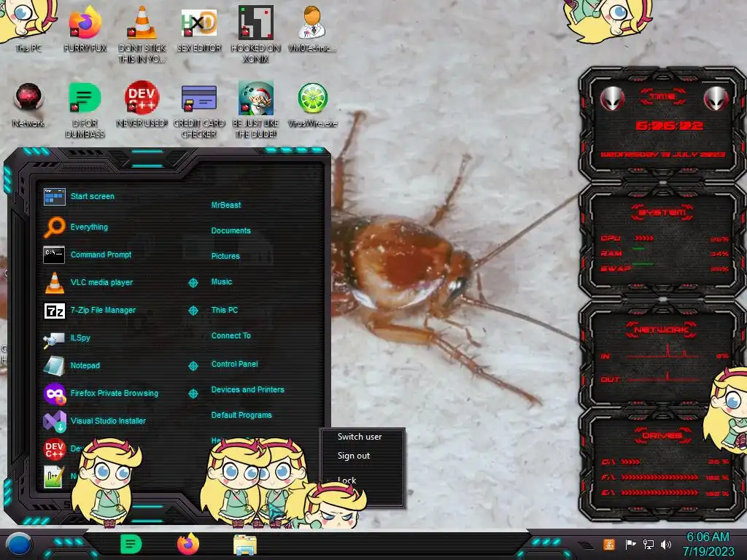This screenshot has width=747, height=560.
Task: Expand Notepad jump list arrow
Action: point(193,366)
